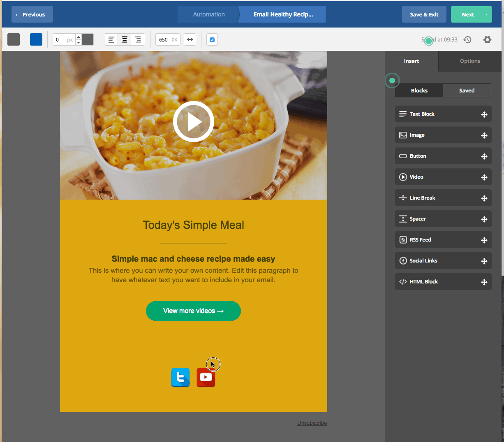504x442 pixels.
Task: Follow the Unsubscribe link below the email
Action: point(312,423)
